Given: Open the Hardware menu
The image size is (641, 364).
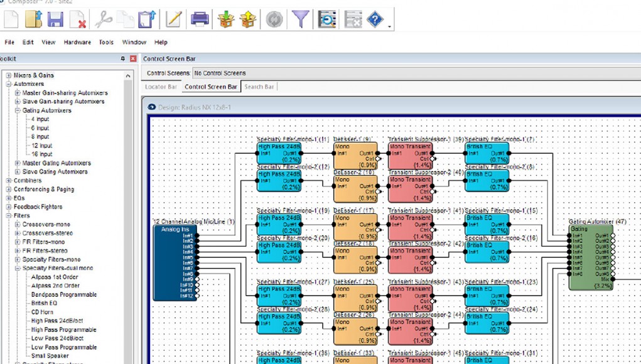Looking at the screenshot, I should pyautogui.click(x=77, y=42).
